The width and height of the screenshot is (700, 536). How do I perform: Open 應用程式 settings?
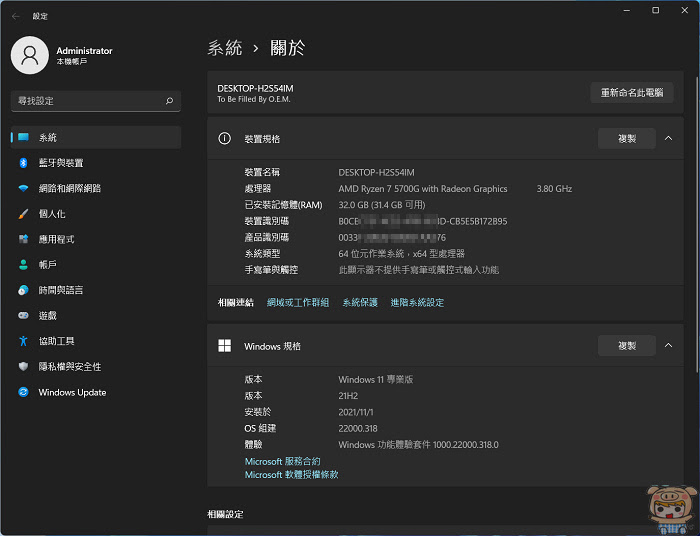(x=96, y=239)
